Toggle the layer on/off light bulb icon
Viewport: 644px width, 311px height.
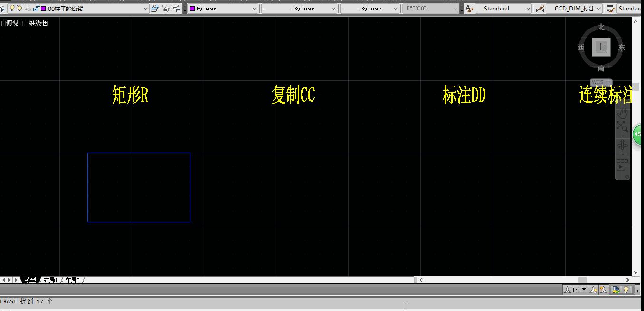tap(12, 9)
